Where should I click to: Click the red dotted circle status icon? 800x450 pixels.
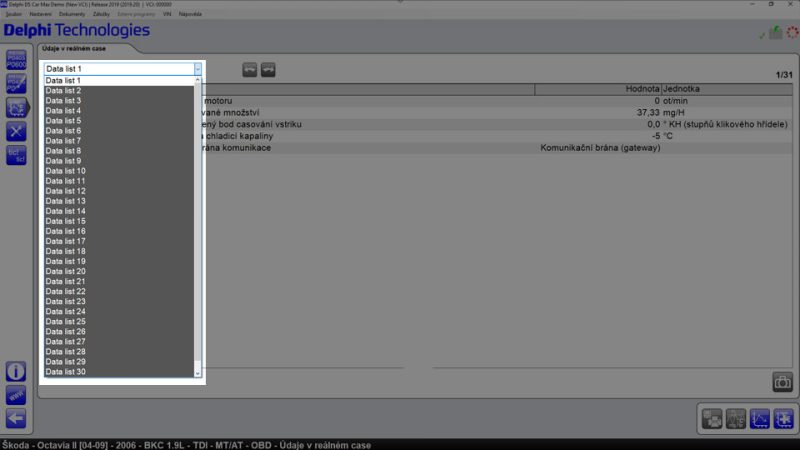pos(791,33)
